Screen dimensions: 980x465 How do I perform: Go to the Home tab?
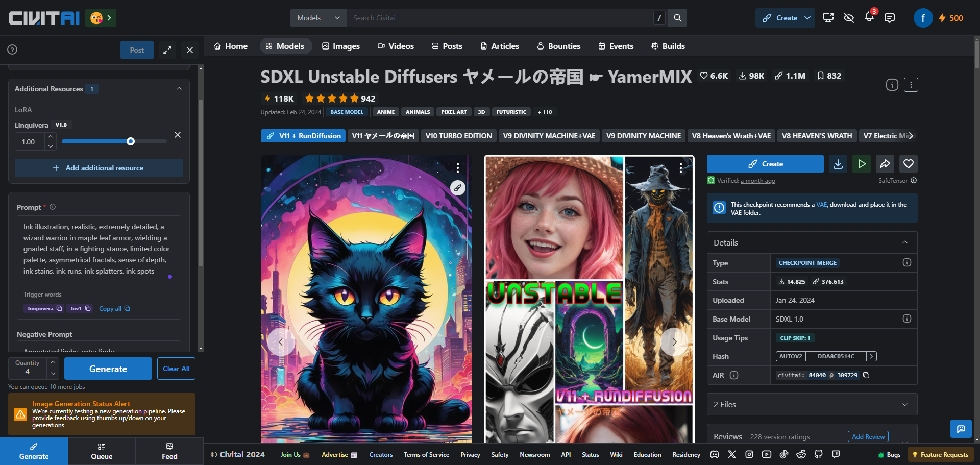pyautogui.click(x=231, y=46)
